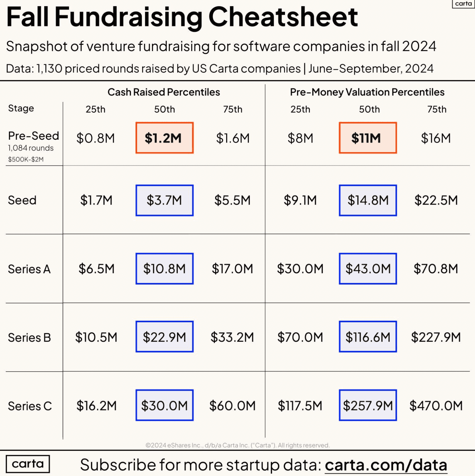Click the Series B $22.9M highlighted cell

(165, 337)
